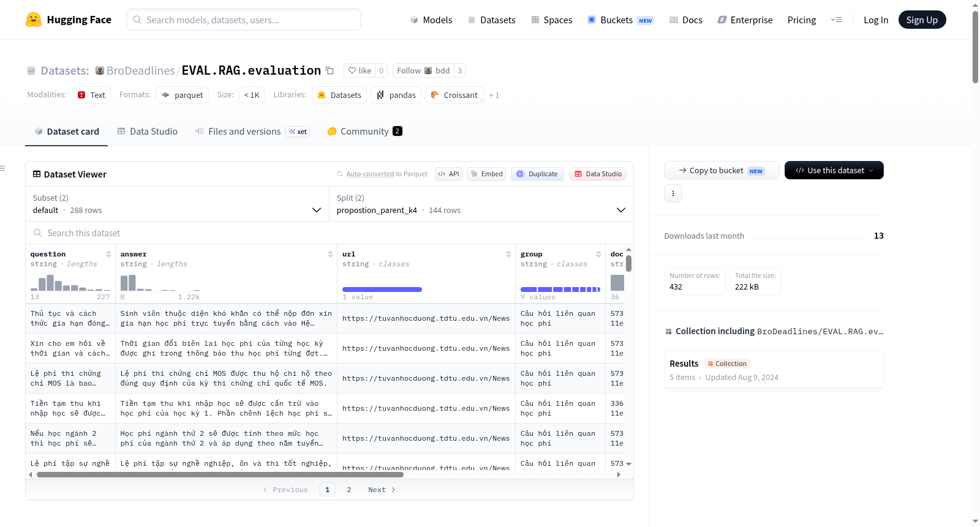The height and width of the screenshot is (527, 980).
Task: Click the search magnifier in dataset search
Action: tap(38, 233)
